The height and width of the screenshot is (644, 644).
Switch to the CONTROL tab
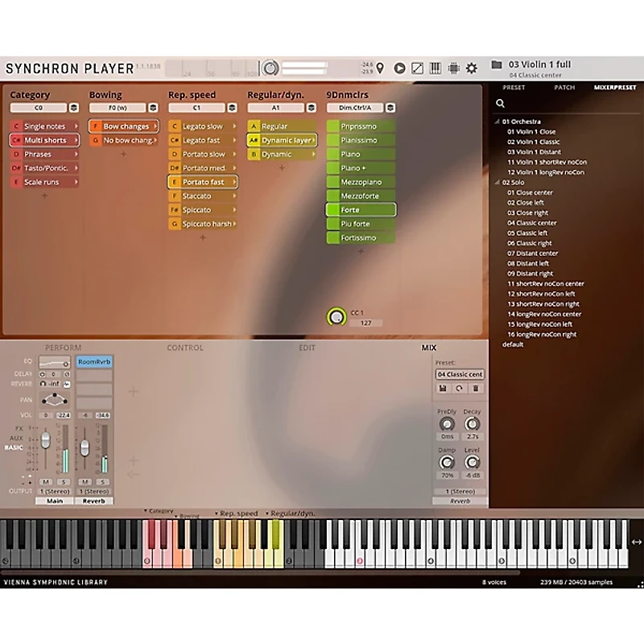point(185,348)
